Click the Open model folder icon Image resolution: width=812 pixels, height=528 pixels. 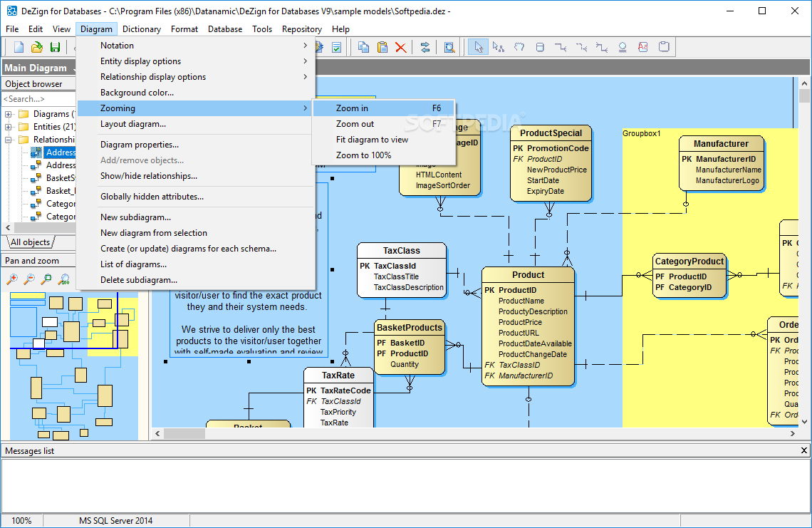point(37,47)
